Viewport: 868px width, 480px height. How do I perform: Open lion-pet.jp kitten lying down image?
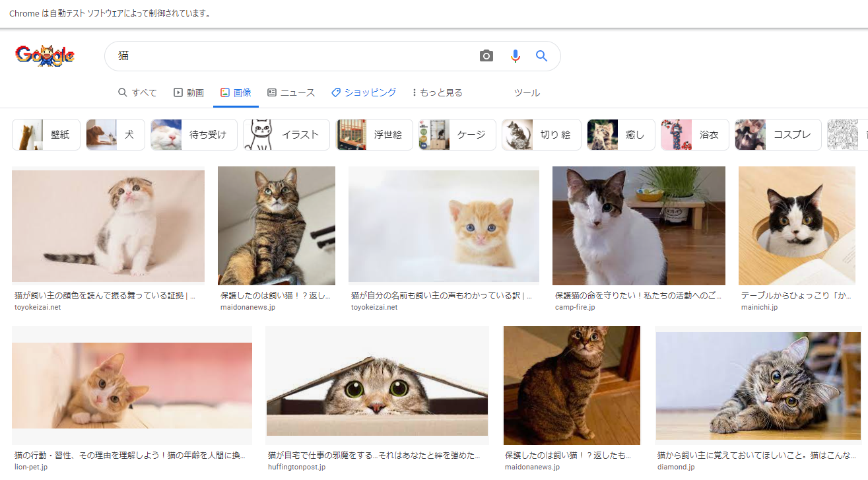(132, 386)
